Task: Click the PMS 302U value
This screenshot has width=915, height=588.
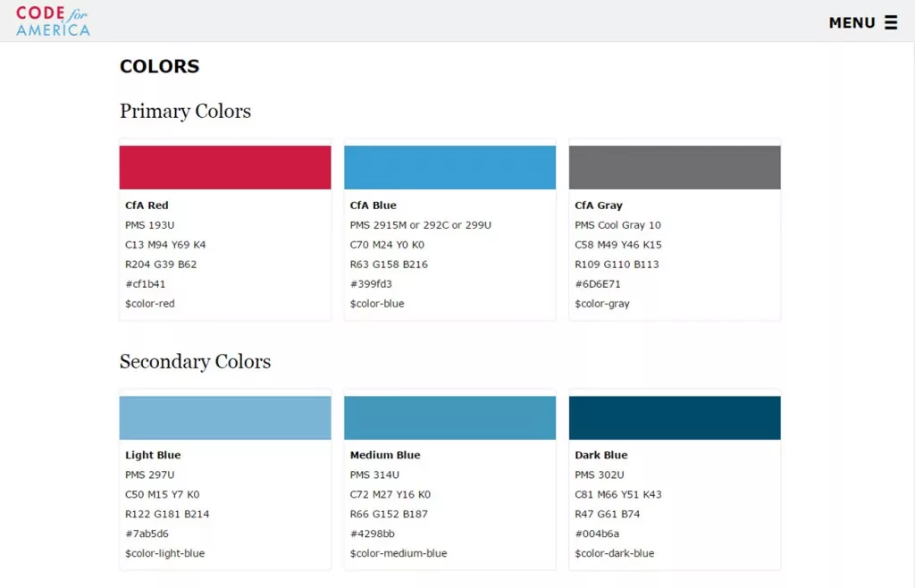Action: pyautogui.click(x=600, y=475)
